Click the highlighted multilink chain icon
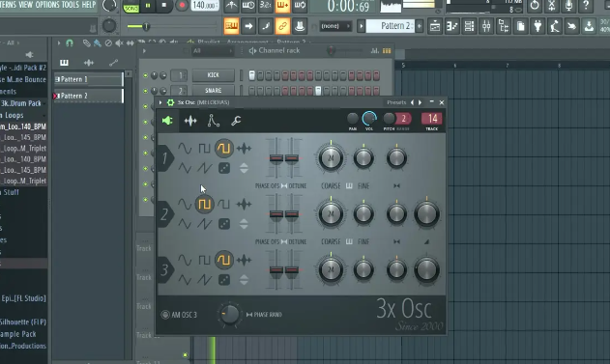Screen dimensions: 610x364 pos(282,26)
